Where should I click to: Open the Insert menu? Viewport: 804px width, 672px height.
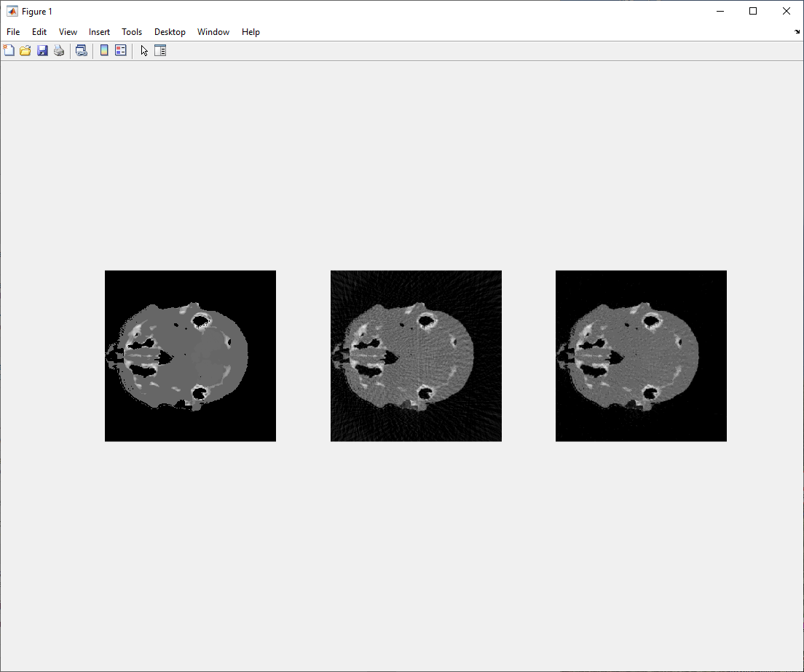click(99, 32)
